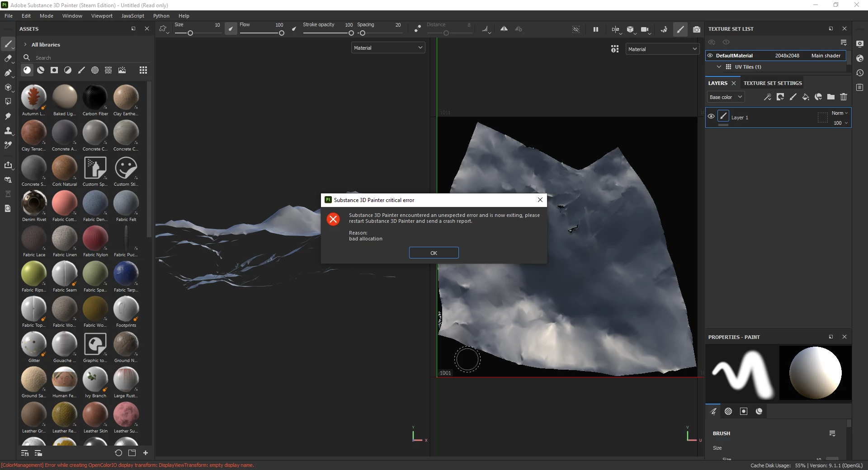This screenshot has width=868, height=470.
Task: Expand the All libraries tree
Action: (x=25, y=44)
